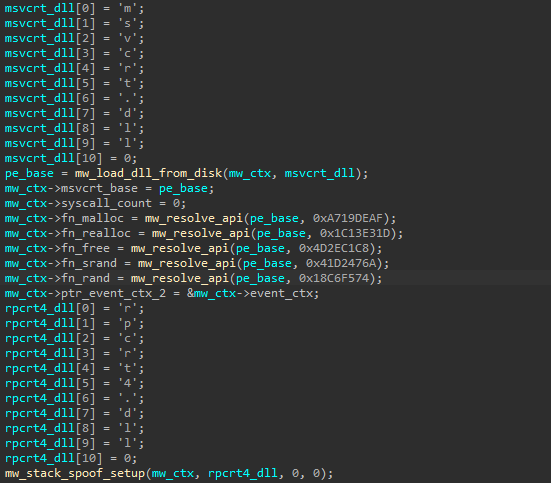Image resolution: width=551 pixels, height=483 pixels.
Task: Click the hash value 0x41D2476A
Action: (x=341, y=263)
